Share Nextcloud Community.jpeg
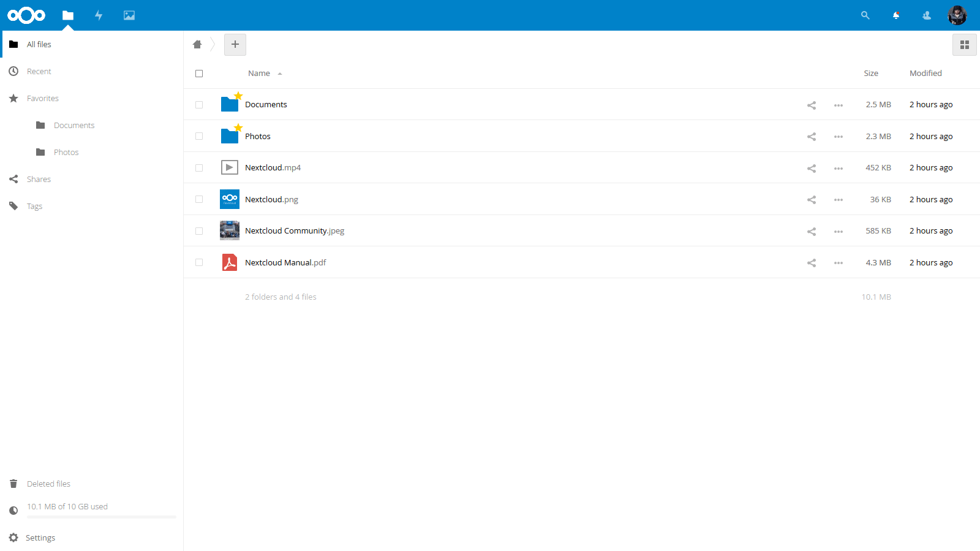 click(x=812, y=232)
